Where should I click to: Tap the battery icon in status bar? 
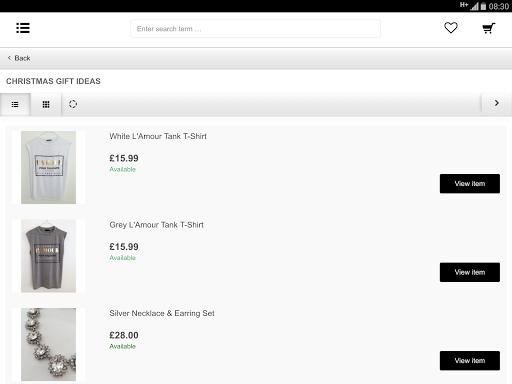point(483,6)
